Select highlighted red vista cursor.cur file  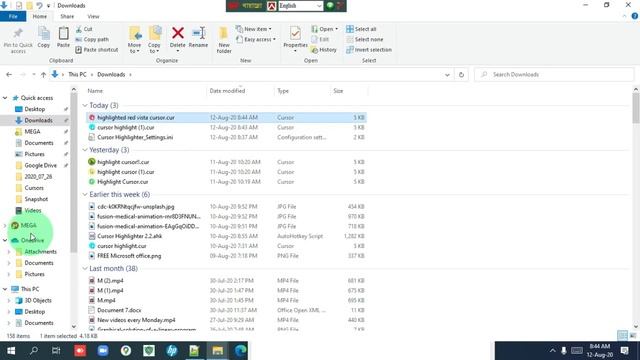coord(226,118)
